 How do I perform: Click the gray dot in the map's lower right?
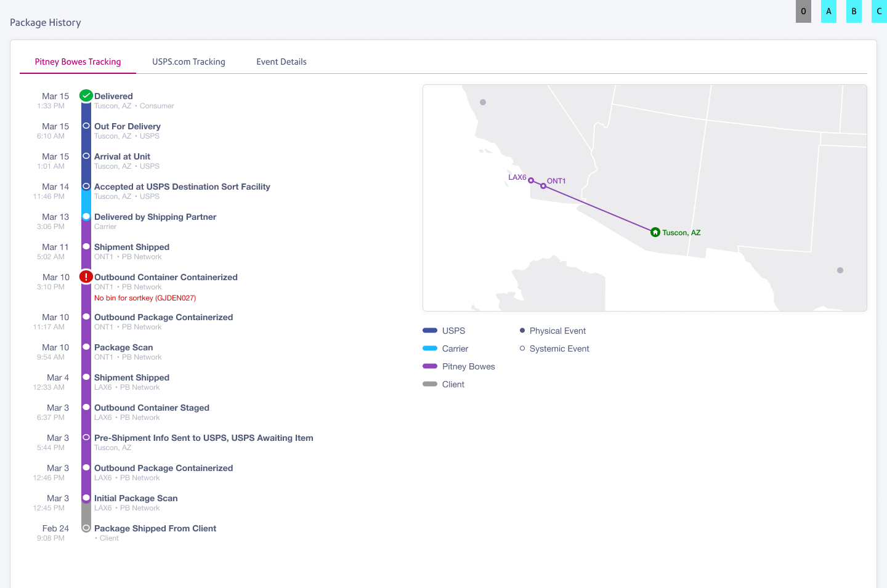[x=840, y=270]
